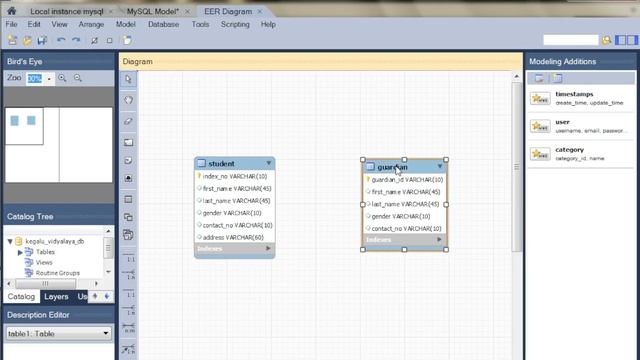Select 1:1 identifying relationship tool
The width and height of the screenshot is (640, 360).
coord(129,293)
